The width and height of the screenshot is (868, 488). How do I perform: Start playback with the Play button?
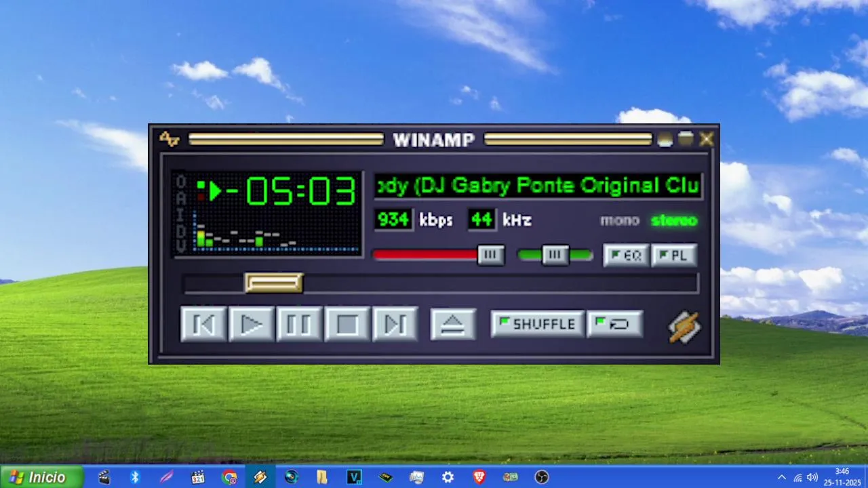pyautogui.click(x=252, y=325)
